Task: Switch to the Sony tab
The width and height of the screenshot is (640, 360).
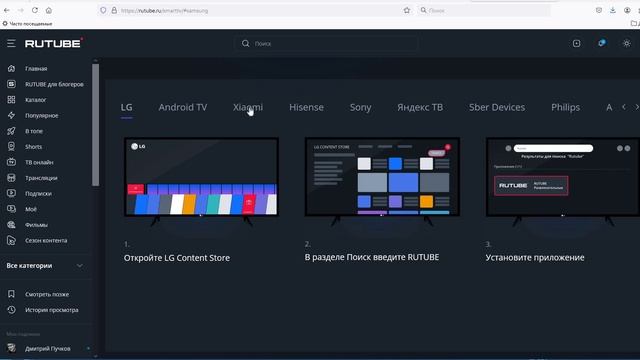Action: tap(360, 107)
